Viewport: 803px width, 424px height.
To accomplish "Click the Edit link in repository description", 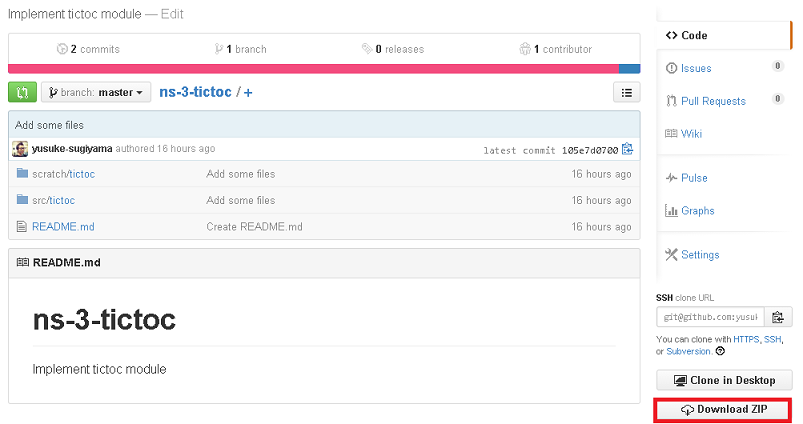I will [172, 14].
